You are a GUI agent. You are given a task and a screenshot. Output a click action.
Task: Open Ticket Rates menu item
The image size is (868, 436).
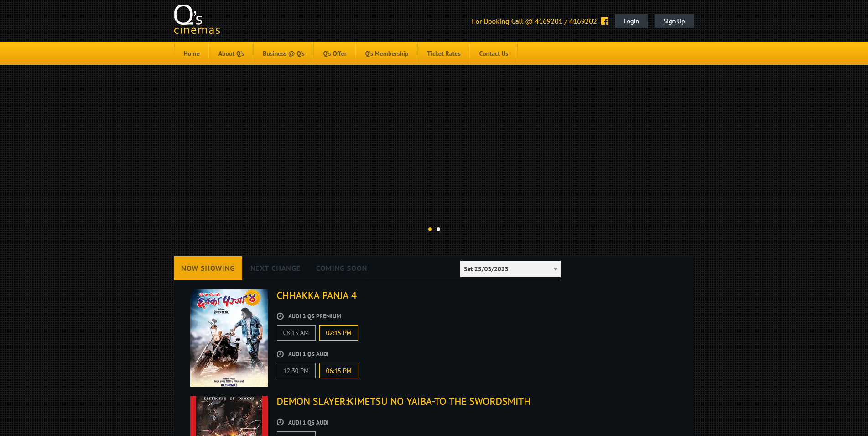pos(443,53)
